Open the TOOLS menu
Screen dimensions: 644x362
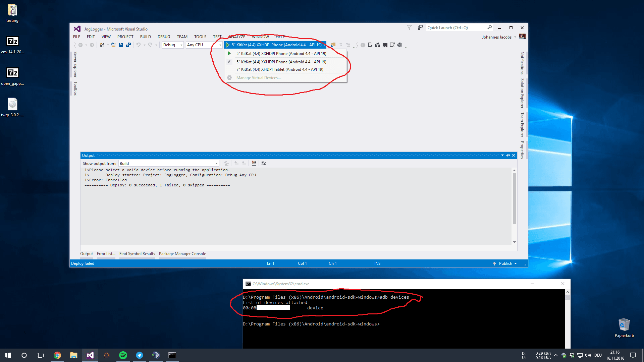[200, 37]
